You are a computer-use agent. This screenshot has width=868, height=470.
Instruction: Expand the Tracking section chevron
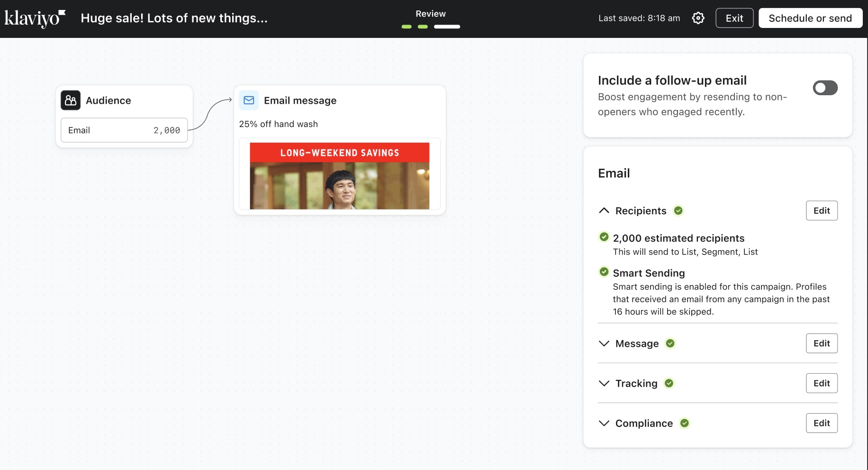(x=604, y=383)
